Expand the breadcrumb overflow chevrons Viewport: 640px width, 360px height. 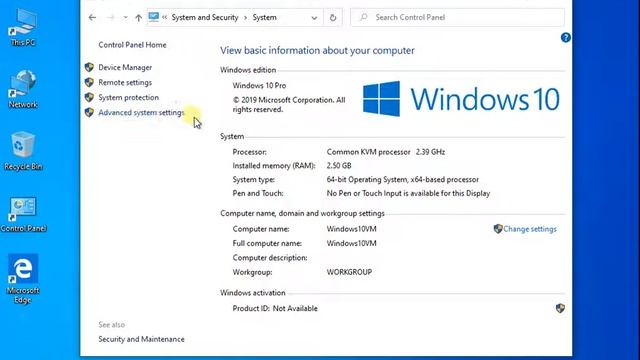click(x=164, y=17)
